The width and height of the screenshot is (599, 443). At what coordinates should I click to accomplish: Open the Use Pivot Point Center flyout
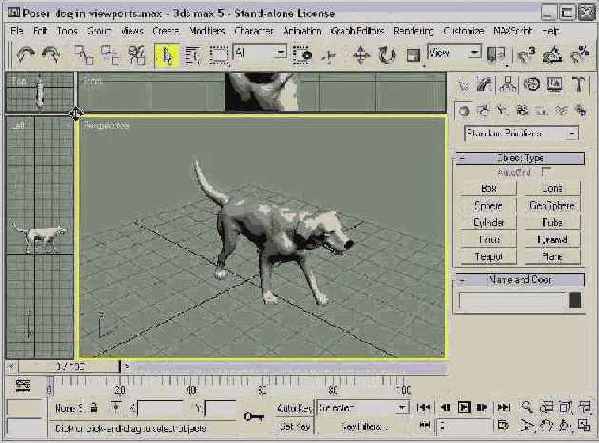tap(496, 56)
